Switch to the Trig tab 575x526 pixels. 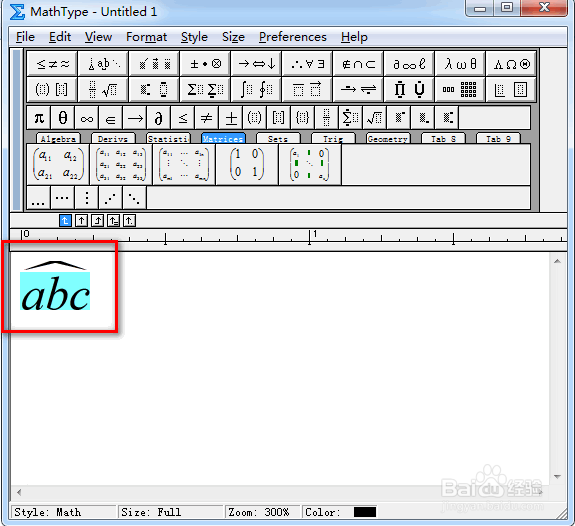pos(333,139)
